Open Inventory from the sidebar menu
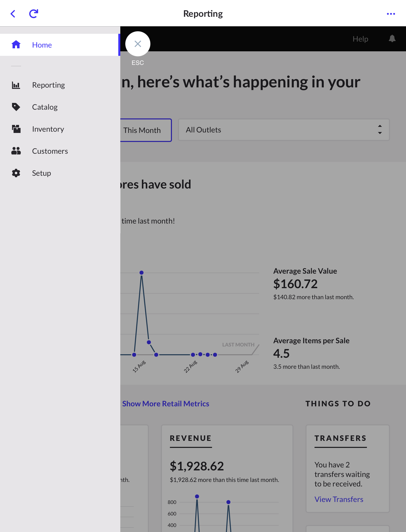This screenshot has width=406, height=532. click(48, 129)
